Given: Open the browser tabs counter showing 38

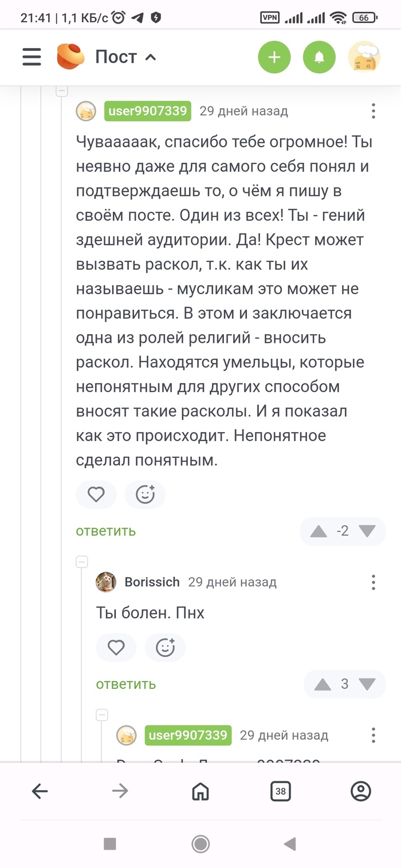Looking at the screenshot, I should 281,792.
